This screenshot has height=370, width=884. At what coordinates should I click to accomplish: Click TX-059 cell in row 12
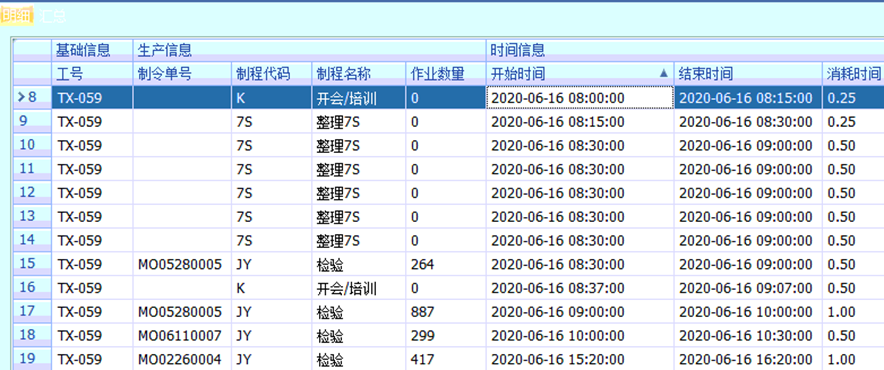click(x=92, y=193)
